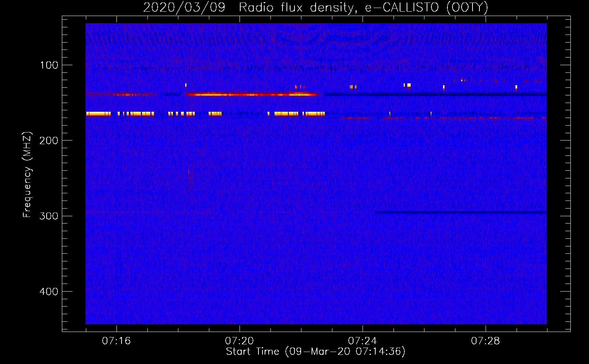The width and height of the screenshot is (589, 364).
Task: Click the "Frequency (MHZ)" axis label
Action: 27,175
